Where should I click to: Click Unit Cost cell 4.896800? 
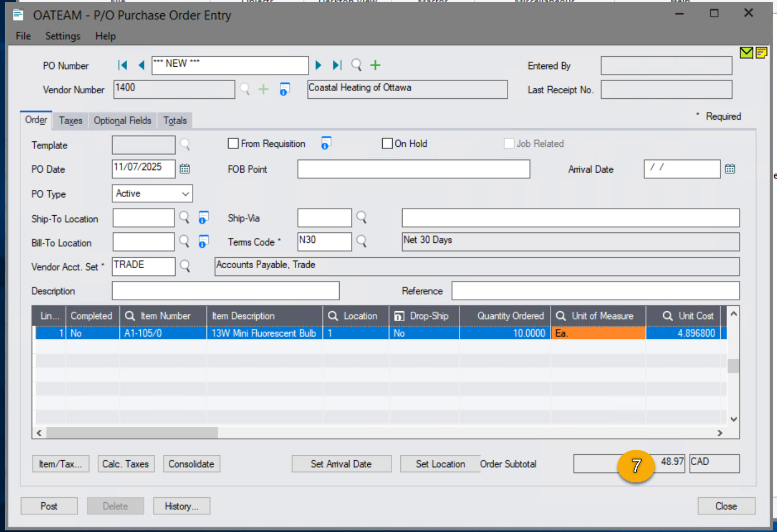tap(683, 333)
